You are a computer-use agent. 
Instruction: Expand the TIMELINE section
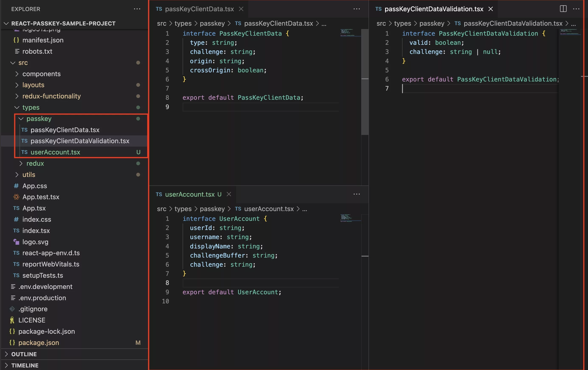pos(6,365)
